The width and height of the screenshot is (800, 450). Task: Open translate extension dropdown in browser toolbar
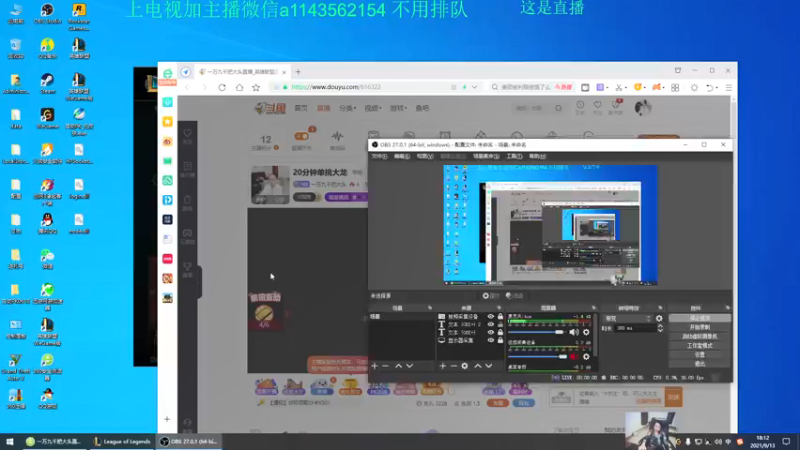click(x=607, y=88)
